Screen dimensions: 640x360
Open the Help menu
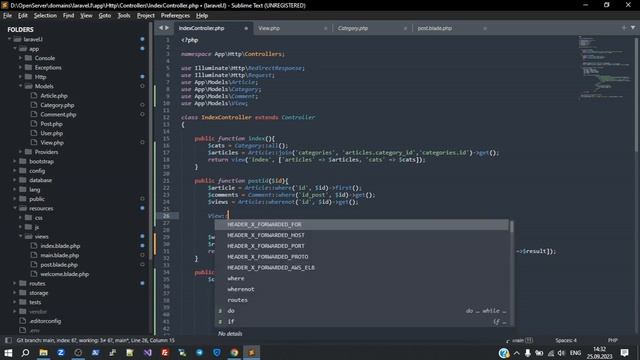[202, 16]
